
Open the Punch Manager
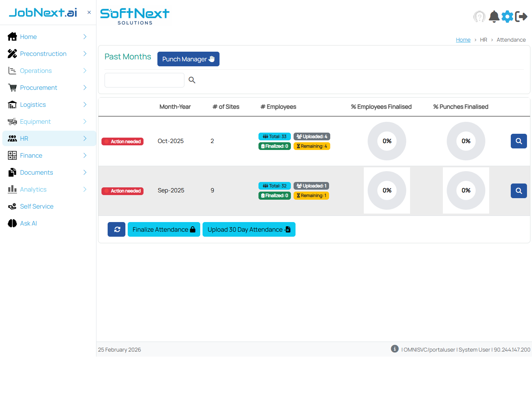(188, 59)
